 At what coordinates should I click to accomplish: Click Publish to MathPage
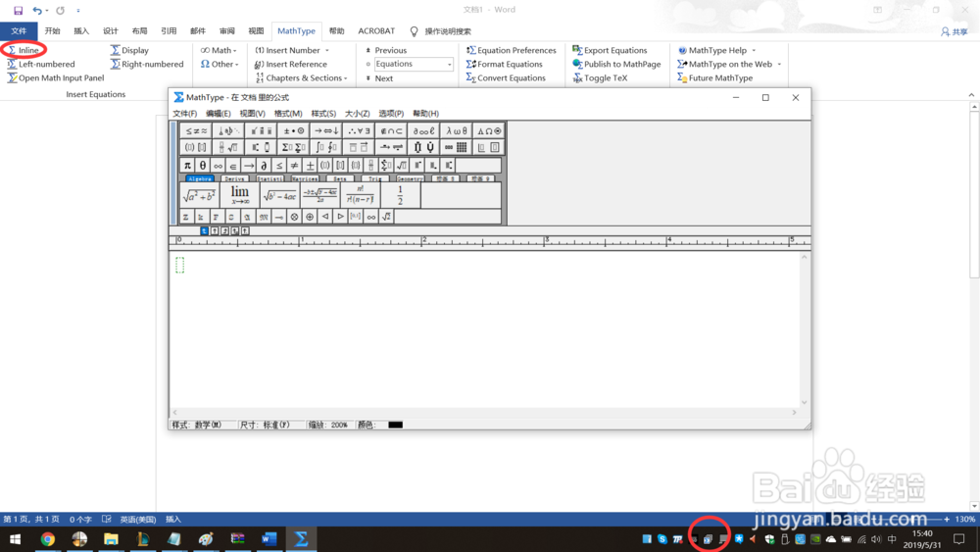pos(616,64)
